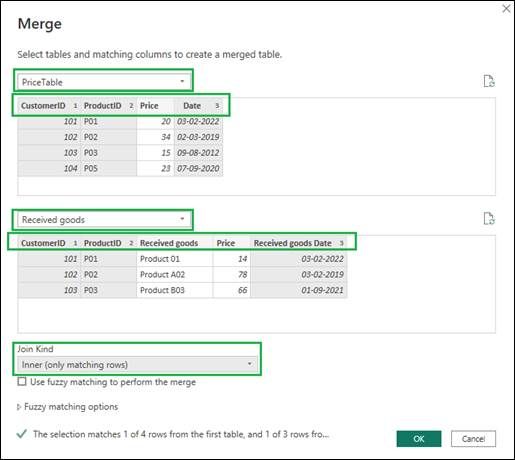This screenshot has height=460, width=515.
Task: Open the Received goods table dropdown
Action: tap(103, 219)
